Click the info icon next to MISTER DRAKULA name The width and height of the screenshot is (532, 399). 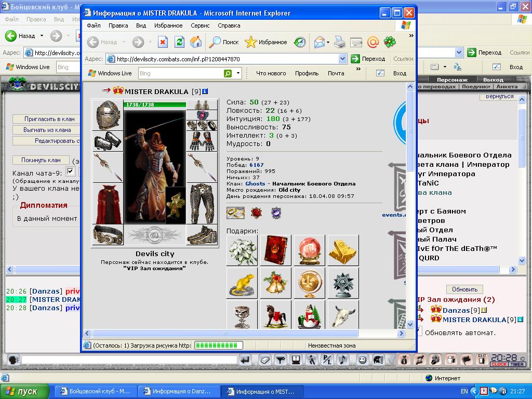205,91
